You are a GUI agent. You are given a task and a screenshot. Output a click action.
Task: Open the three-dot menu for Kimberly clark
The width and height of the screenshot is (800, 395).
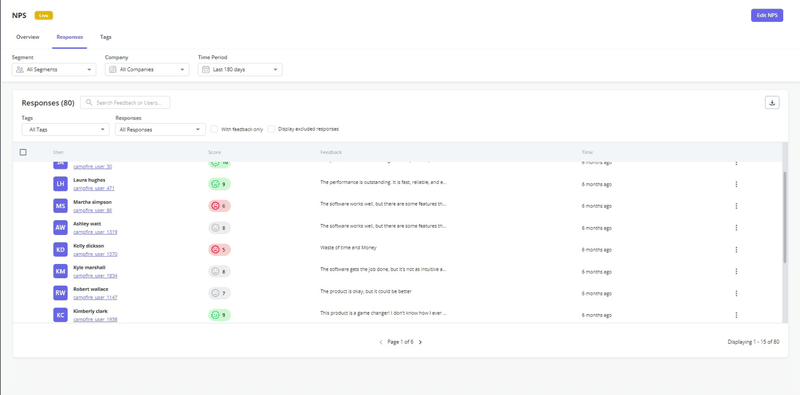tap(736, 315)
